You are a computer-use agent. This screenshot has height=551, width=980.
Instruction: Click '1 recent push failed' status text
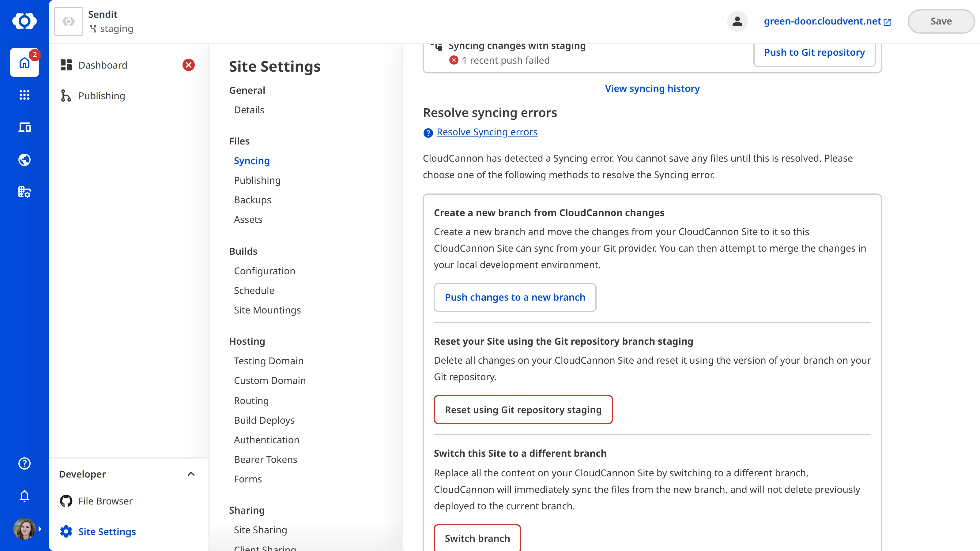point(506,61)
